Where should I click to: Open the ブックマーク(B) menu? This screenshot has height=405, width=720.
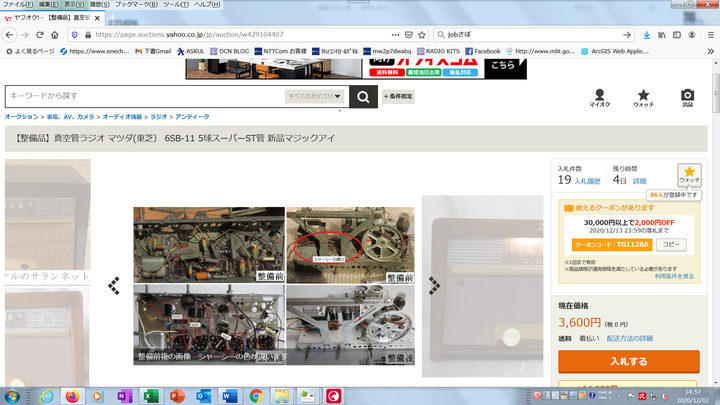click(x=131, y=5)
